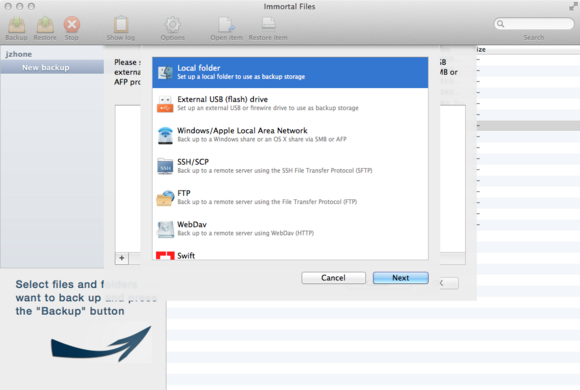Click the search magnifier icon
This screenshot has width=580, height=390.
click(500, 24)
